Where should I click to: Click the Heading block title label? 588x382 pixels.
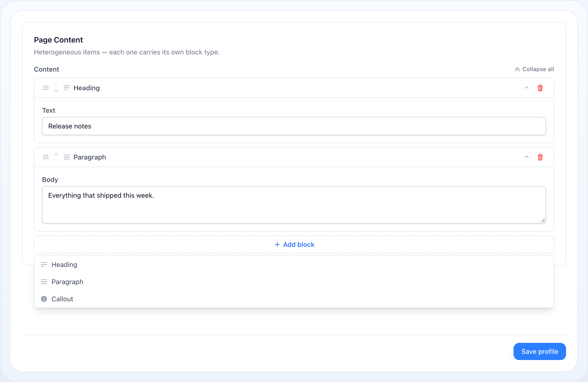pyautogui.click(x=87, y=88)
